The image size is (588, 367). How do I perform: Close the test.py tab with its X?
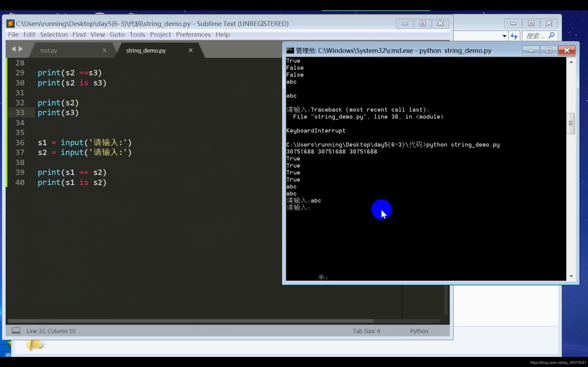click(x=105, y=50)
